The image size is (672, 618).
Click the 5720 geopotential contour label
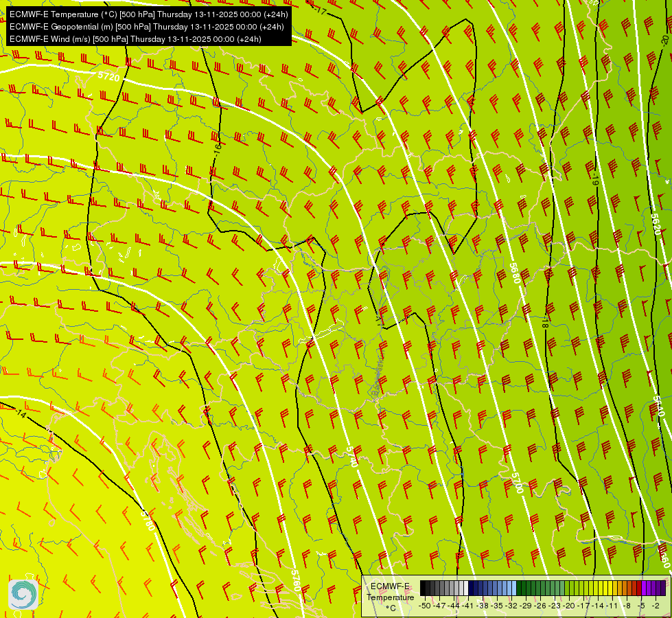pyautogui.click(x=109, y=77)
